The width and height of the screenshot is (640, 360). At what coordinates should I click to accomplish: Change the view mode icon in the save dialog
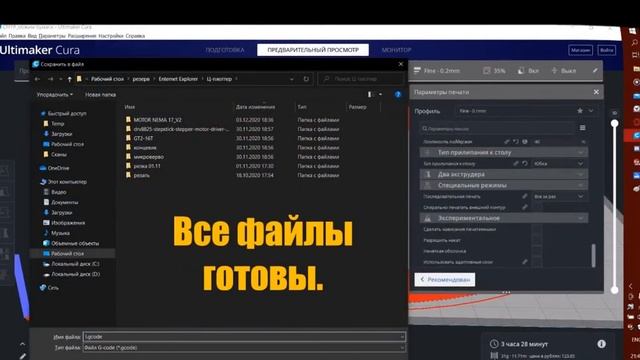coord(370,94)
